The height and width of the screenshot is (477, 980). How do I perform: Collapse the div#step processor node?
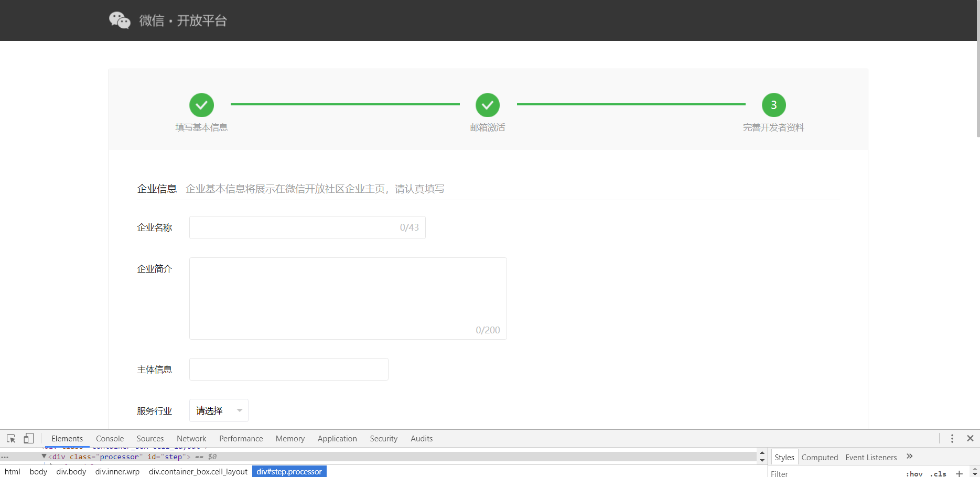(44, 457)
